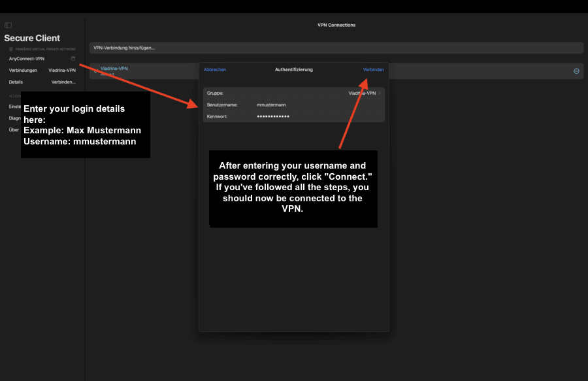Screen dimensions: 588x381
Task: Open the Gruppe Viadrina-VPN chevron
Action: click(x=380, y=93)
